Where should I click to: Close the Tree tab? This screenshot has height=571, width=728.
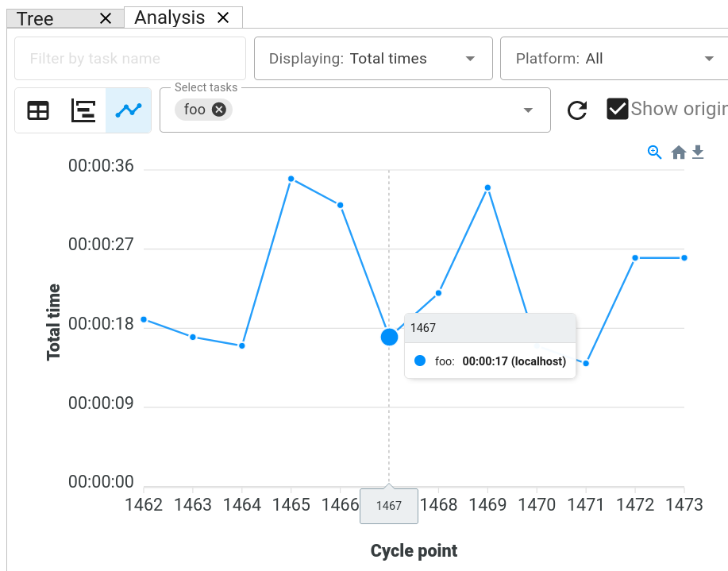pos(106,18)
